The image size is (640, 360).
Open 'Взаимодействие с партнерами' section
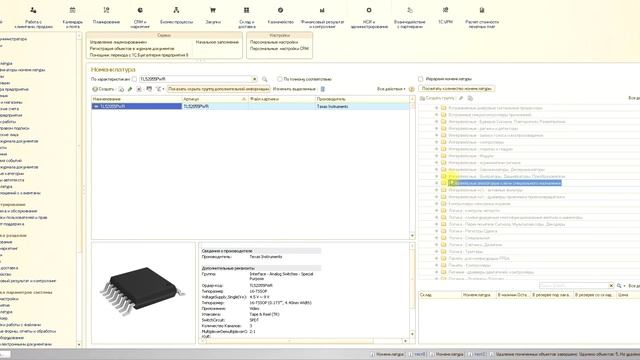coord(410,17)
